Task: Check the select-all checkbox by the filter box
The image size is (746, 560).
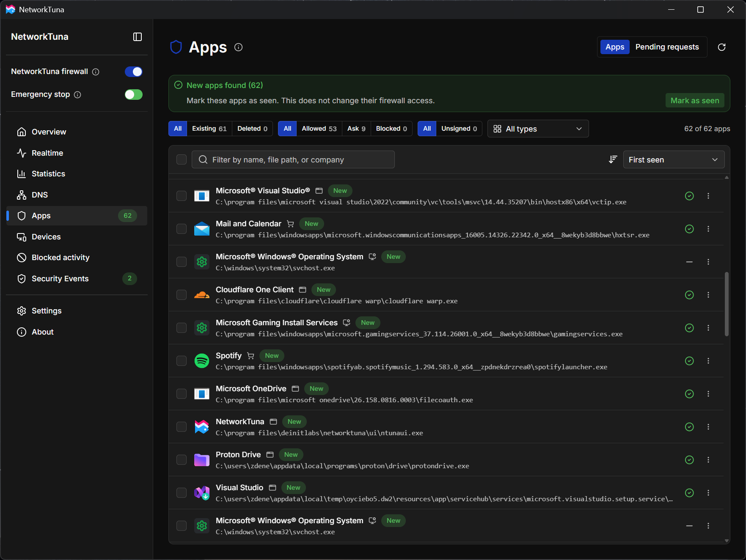Action: point(182,159)
